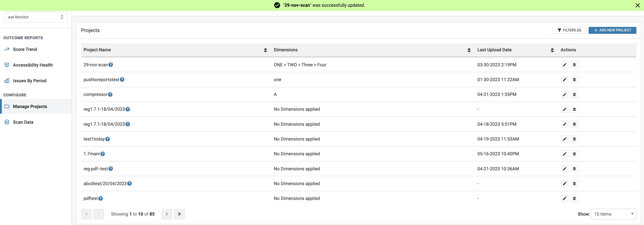Open the axe Monitor product selector
644x225 pixels.
[x=36, y=17]
